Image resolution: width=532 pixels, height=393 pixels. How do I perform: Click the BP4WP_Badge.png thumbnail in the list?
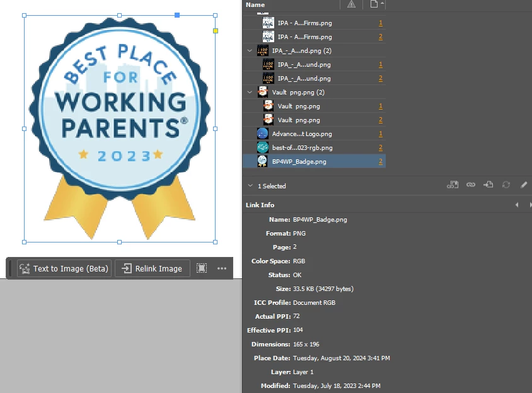pyautogui.click(x=262, y=161)
